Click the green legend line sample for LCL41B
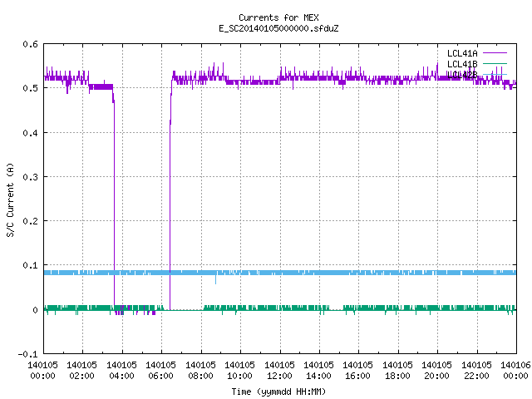 coord(495,63)
